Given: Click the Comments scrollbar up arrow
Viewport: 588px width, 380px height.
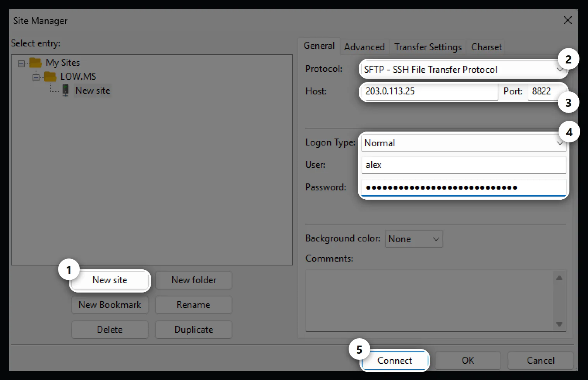Looking at the screenshot, I should 559,278.
